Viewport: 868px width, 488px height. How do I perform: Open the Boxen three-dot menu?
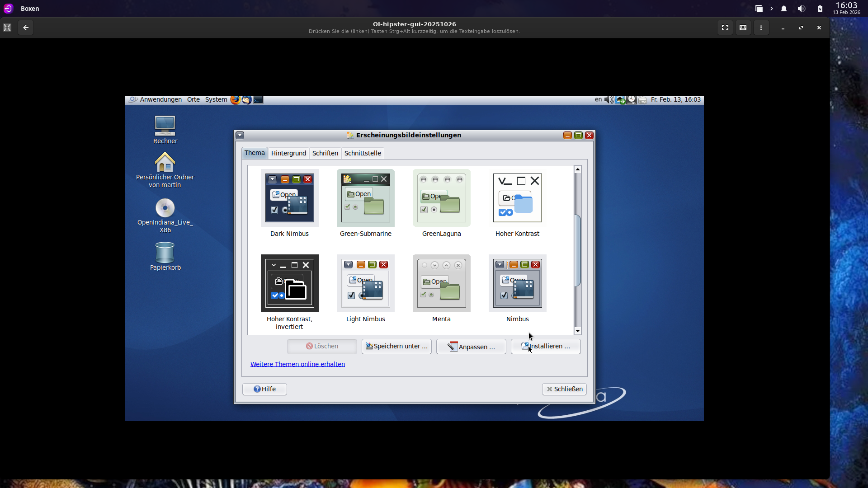(x=761, y=28)
